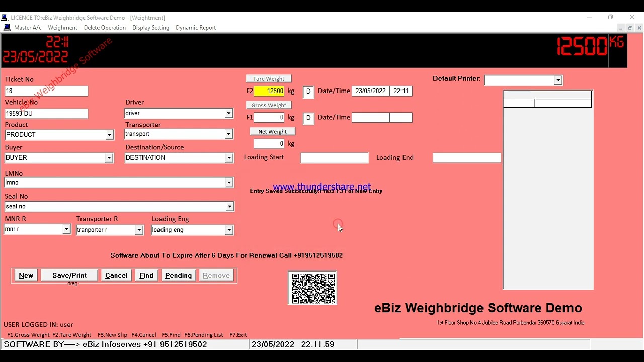Image resolution: width=644 pixels, height=362 pixels.
Task: Open the Default Printer dropdown
Action: pos(558,80)
